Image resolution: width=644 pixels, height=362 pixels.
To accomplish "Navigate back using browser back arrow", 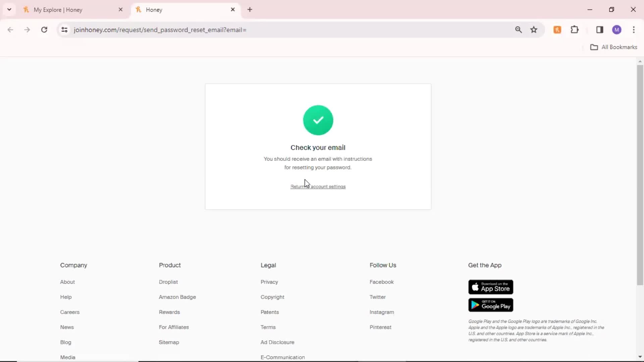I will click(11, 29).
